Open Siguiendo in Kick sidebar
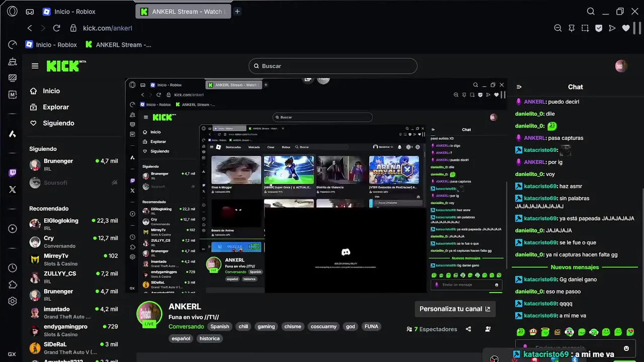This screenshot has height=362, width=644. coord(52,123)
